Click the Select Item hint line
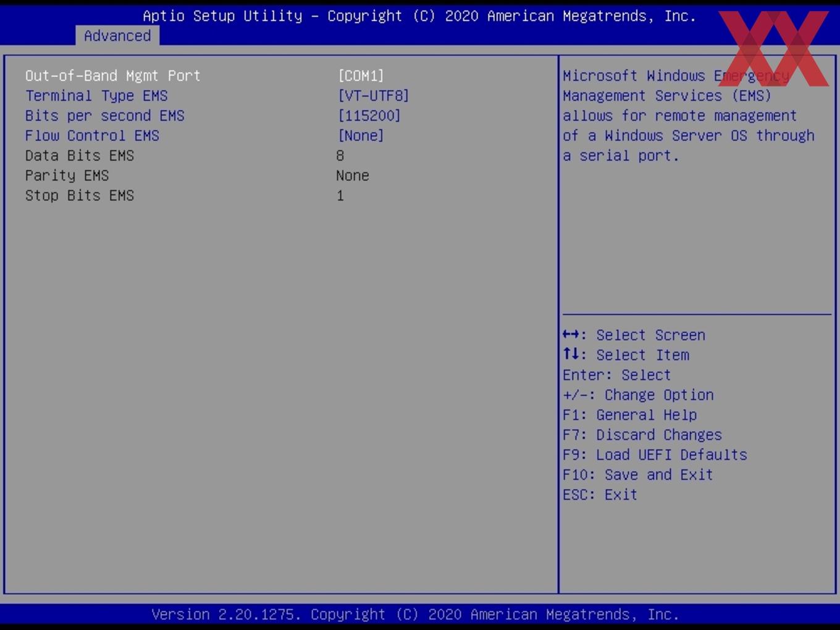This screenshot has width=840, height=630. tap(626, 355)
